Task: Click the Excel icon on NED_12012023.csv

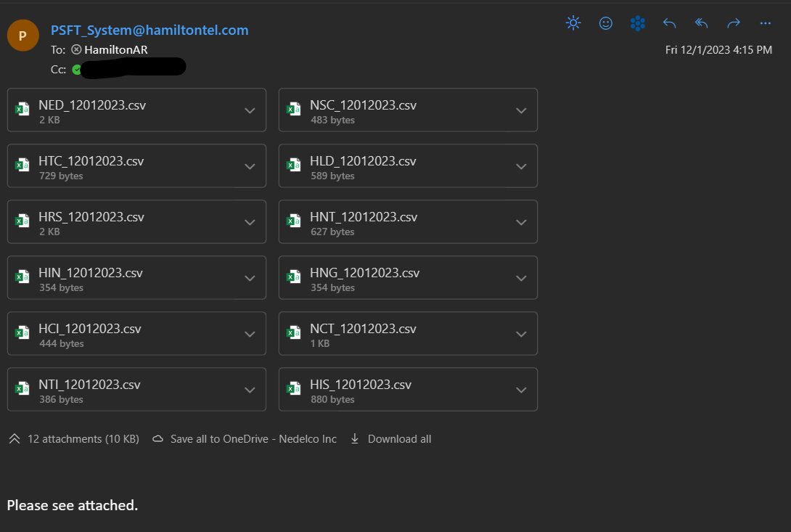Action: 22,108
